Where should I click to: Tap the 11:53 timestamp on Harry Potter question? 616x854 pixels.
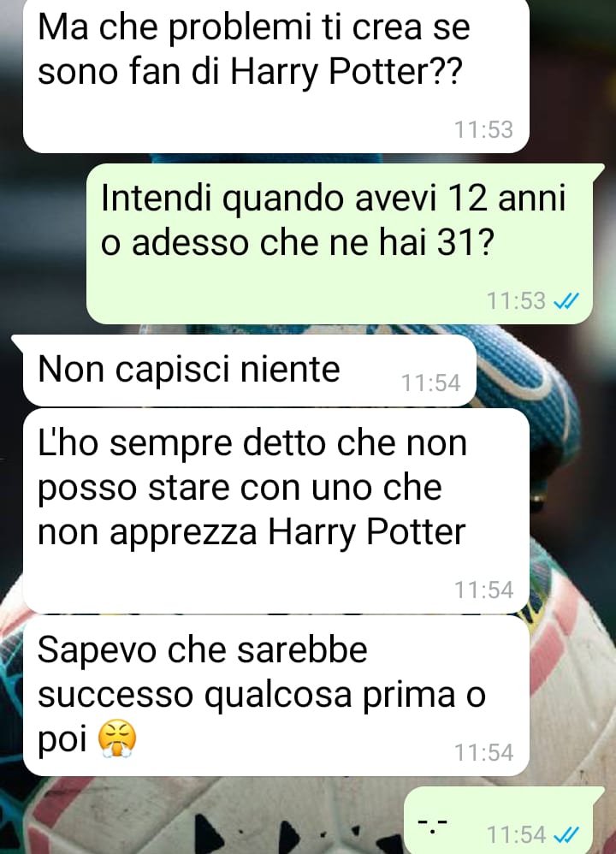pos(483,129)
